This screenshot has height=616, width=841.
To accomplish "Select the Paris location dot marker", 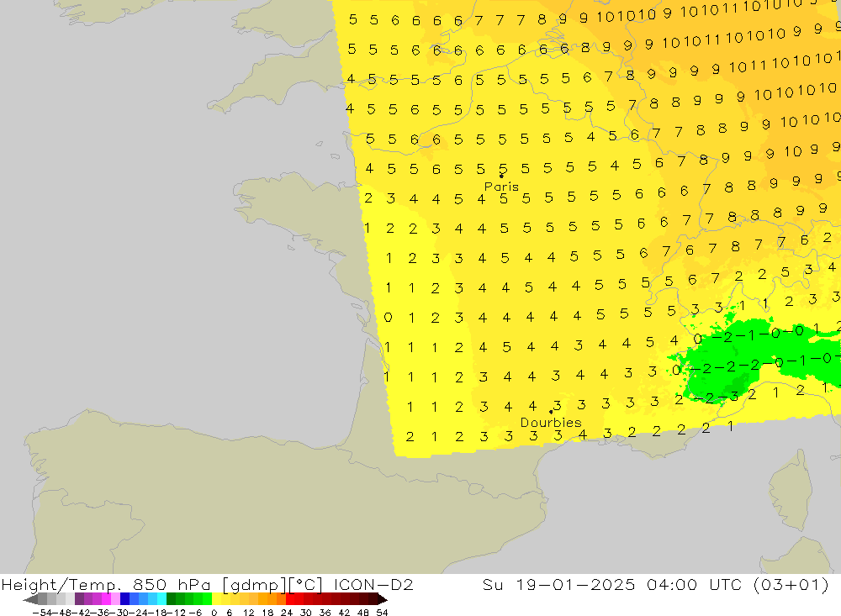I will [x=501, y=176].
